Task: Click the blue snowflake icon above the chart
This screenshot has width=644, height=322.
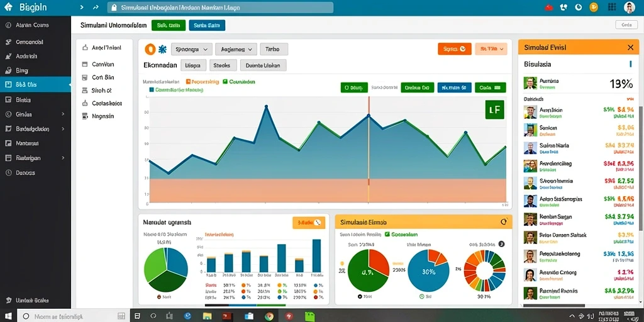Action: 162,50
